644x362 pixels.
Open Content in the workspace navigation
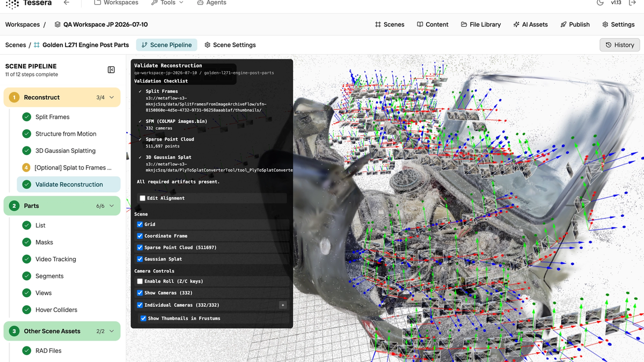click(433, 25)
